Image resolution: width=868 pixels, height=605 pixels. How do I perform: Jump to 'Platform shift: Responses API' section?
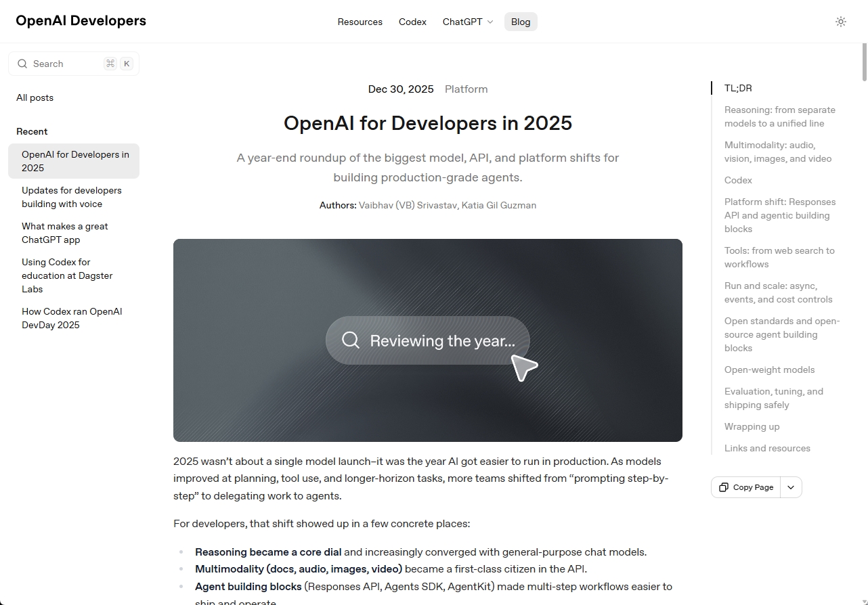tap(780, 215)
